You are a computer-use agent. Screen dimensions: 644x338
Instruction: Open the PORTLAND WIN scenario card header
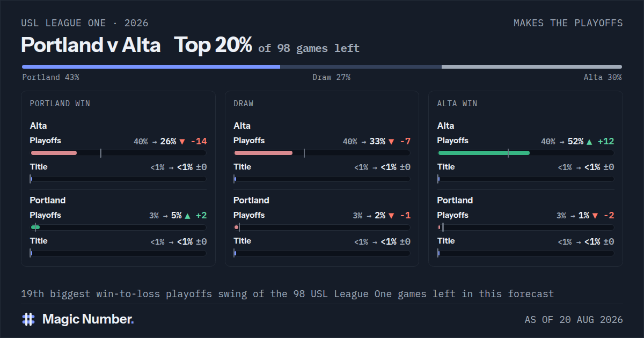click(60, 104)
